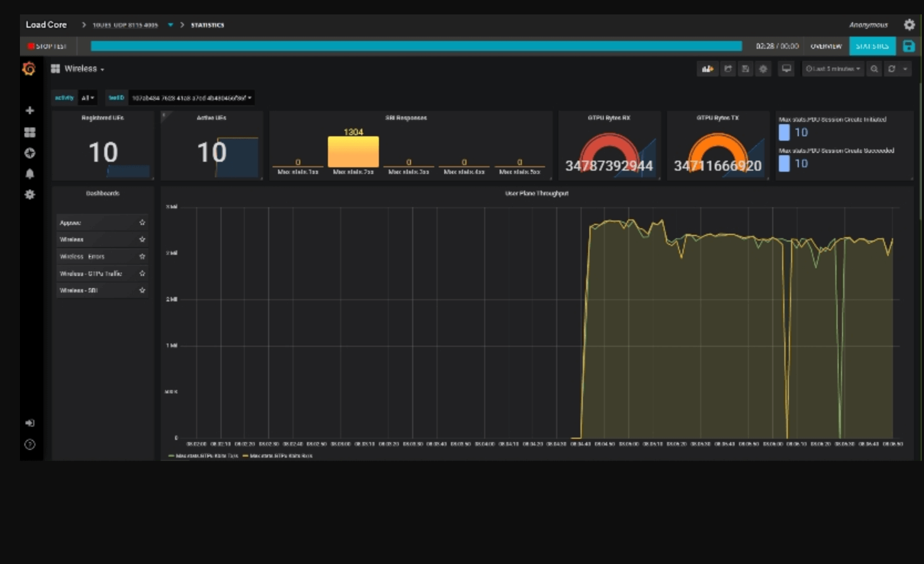Click the zoom out magnifier icon
Image resolution: width=924 pixels, height=564 pixels.
click(875, 69)
